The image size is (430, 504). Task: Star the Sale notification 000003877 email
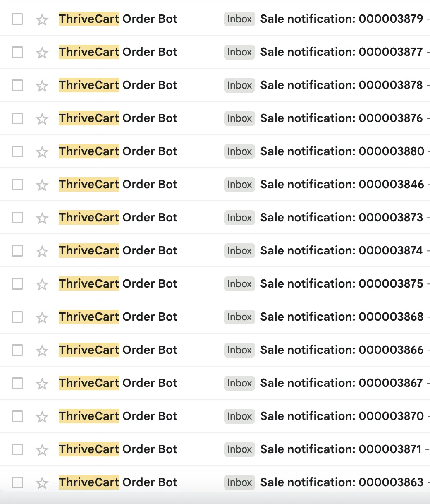point(42,53)
